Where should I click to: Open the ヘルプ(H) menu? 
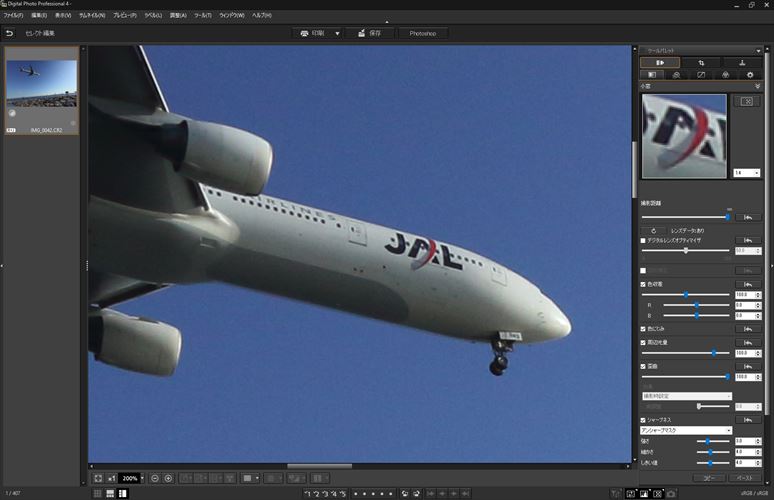click(262, 15)
